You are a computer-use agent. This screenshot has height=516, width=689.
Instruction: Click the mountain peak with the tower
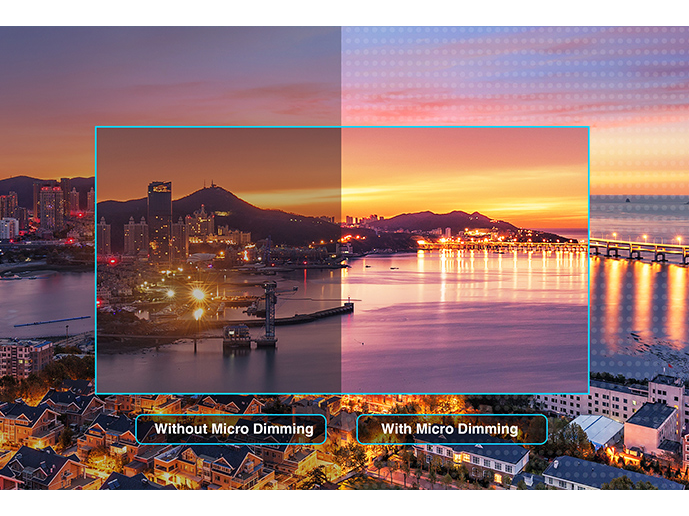click(211, 192)
